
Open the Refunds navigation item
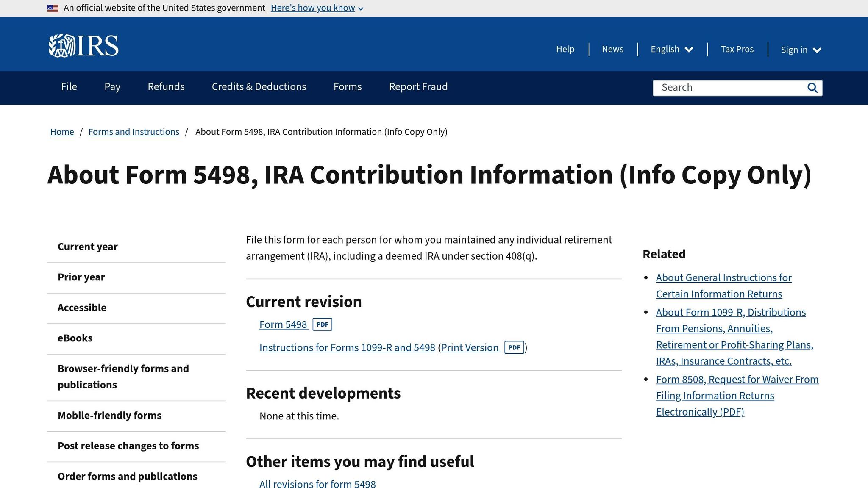coord(166,87)
